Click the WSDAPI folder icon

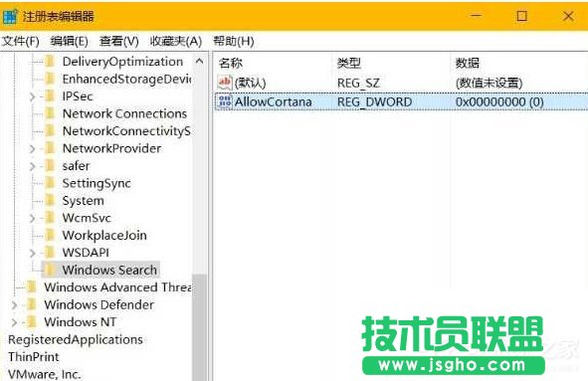50,253
